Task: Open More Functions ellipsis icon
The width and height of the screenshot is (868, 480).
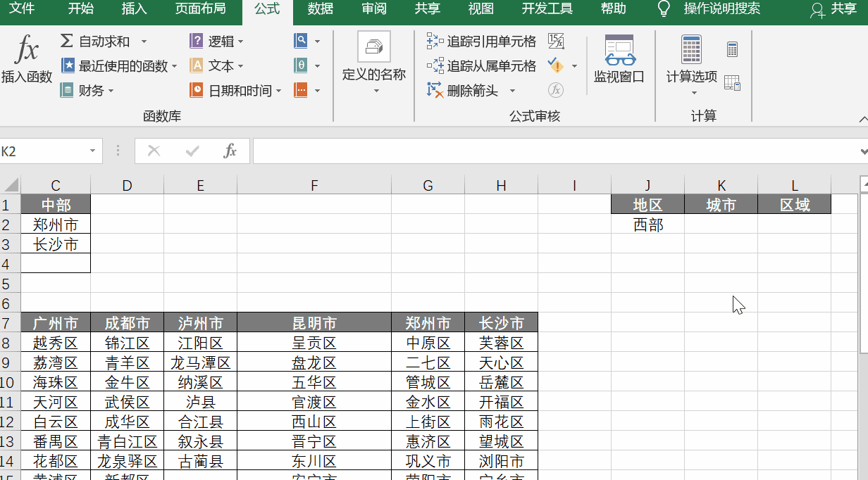Action: coord(301,89)
